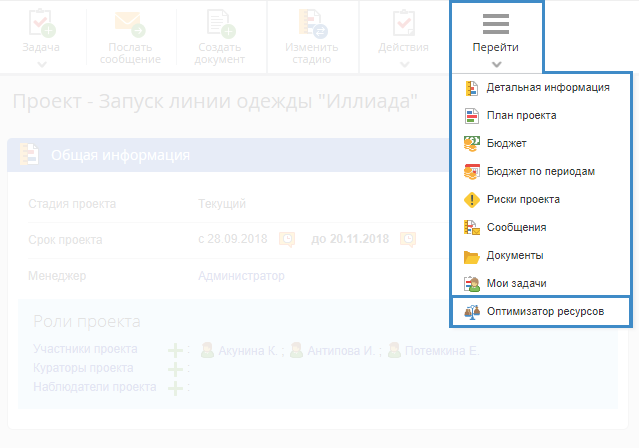
Task: Click the Задача toolbar button
Action: tap(41, 36)
